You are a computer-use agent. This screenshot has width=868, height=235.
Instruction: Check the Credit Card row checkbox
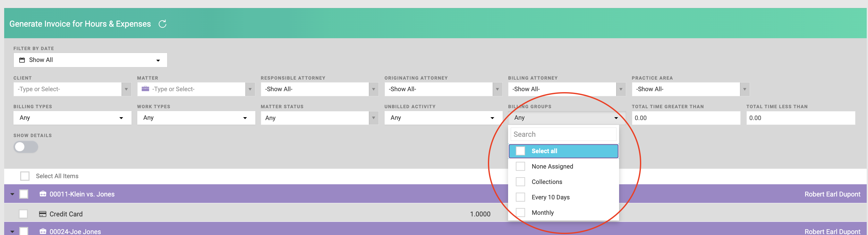pos(23,214)
